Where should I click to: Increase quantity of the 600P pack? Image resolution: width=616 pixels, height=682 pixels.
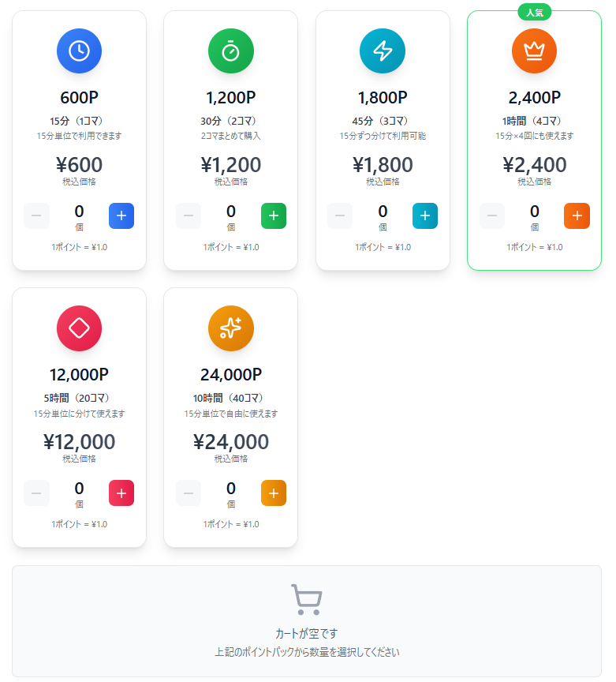(121, 215)
